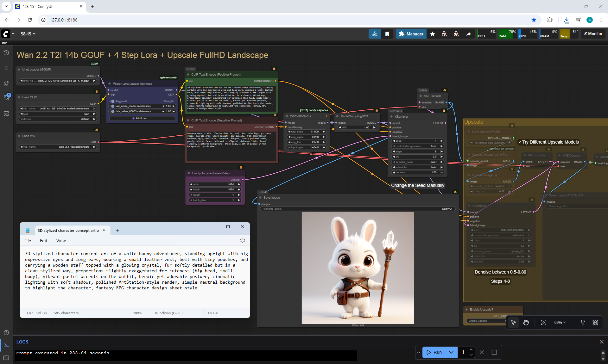Screen dimensions: 608x364
Task: Open the Manager extension button
Action: coord(411,34)
